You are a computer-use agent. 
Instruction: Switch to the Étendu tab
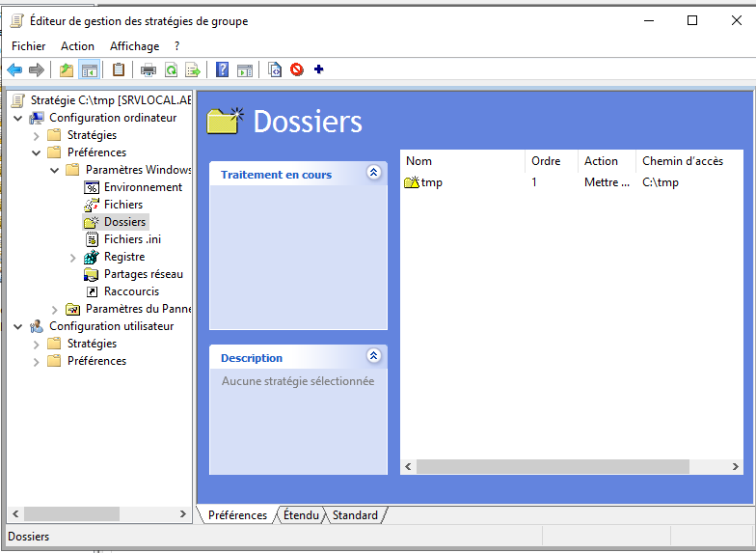[301, 515]
